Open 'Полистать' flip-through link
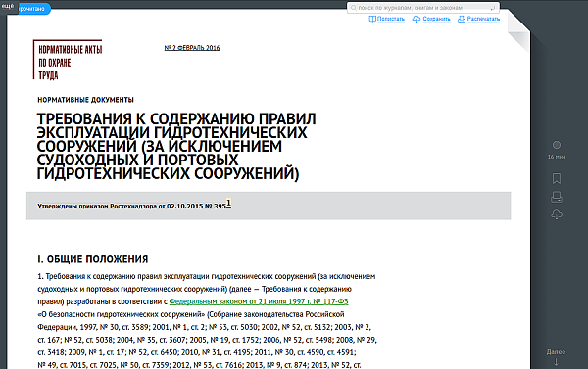588x369 pixels. pos(387,19)
